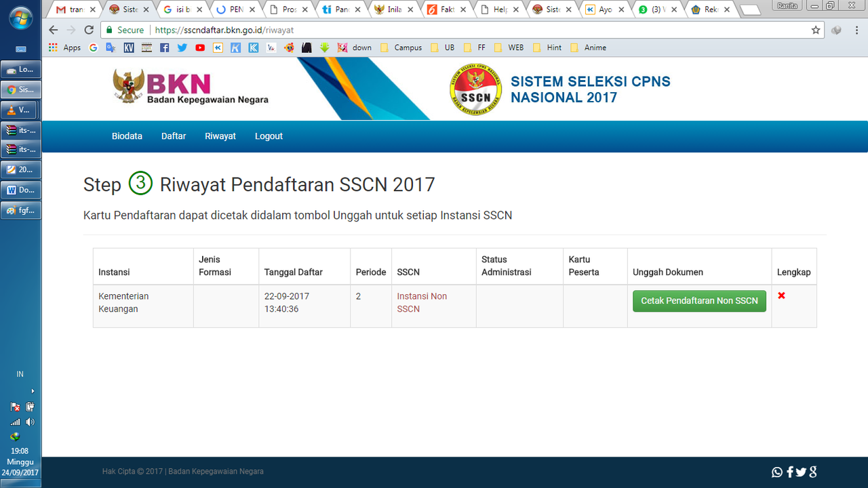This screenshot has height=488, width=868.
Task: Click the WhatsApp icon in the footer
Action: click(777, 472)
